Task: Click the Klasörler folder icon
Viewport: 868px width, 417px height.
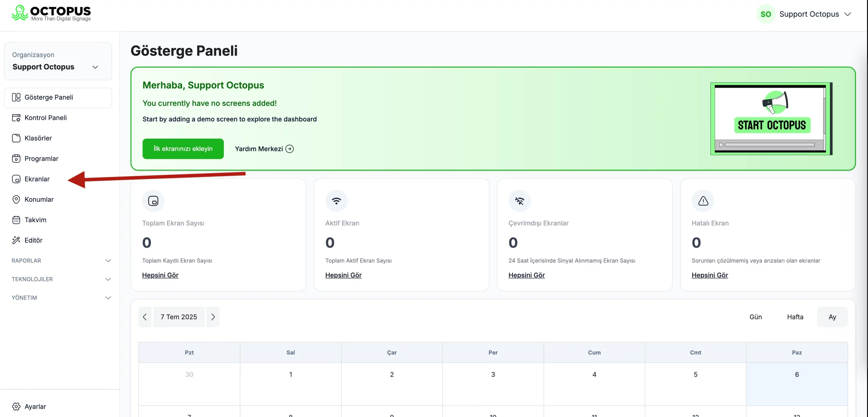Action: [x=16, y=138]
